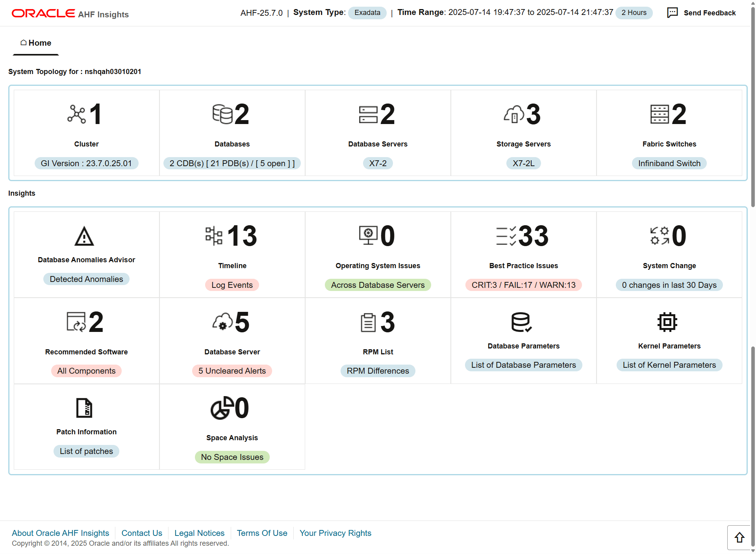Click the Kernel Parameters chip icon
Screen dimensions: 756x554
tap(667, 322)
